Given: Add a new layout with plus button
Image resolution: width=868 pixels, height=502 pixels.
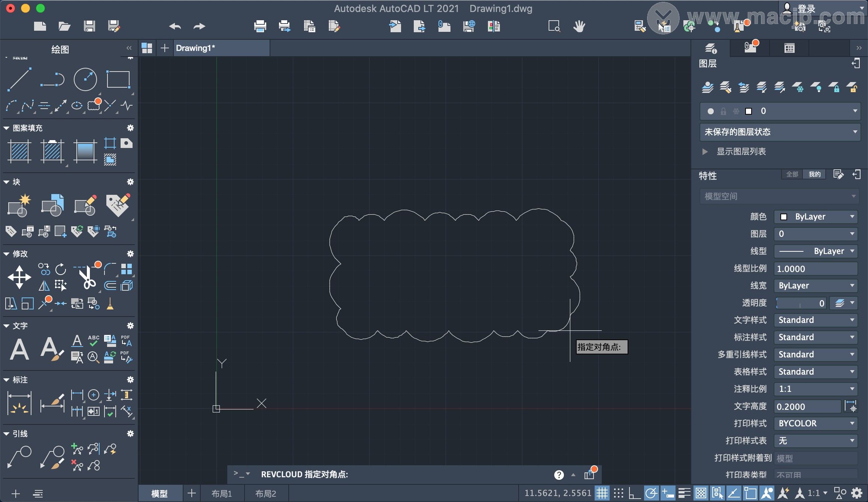Looking at the screenshot, I should tap(192, 493).
